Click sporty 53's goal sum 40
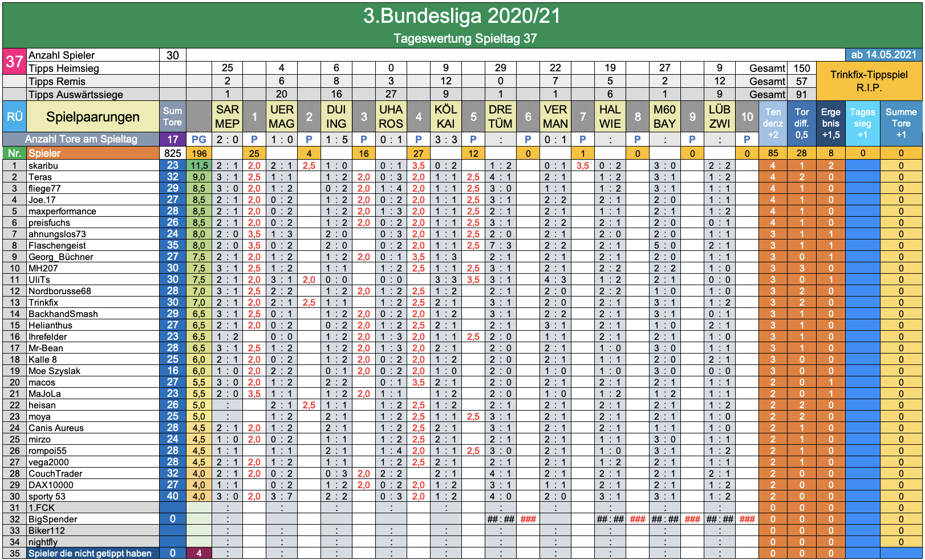Viewport: 925px width, 560px height. point(172,496)
